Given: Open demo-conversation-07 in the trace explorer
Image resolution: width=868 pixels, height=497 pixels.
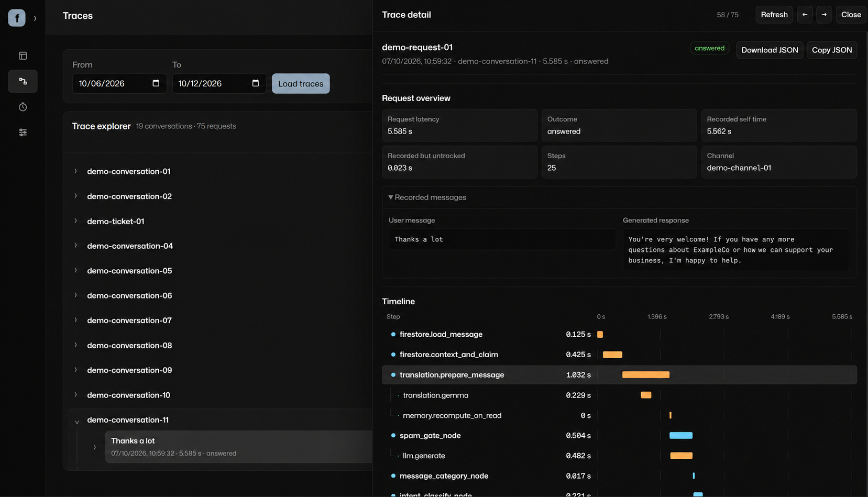Looking at the screenshot, I should click(129, 321).
